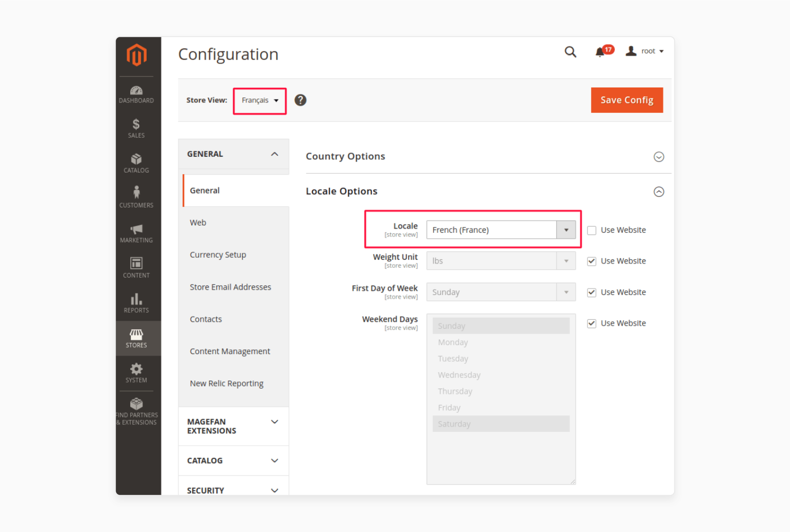
Task: Open Find Partners & Extensions
Action: point(136,411)
